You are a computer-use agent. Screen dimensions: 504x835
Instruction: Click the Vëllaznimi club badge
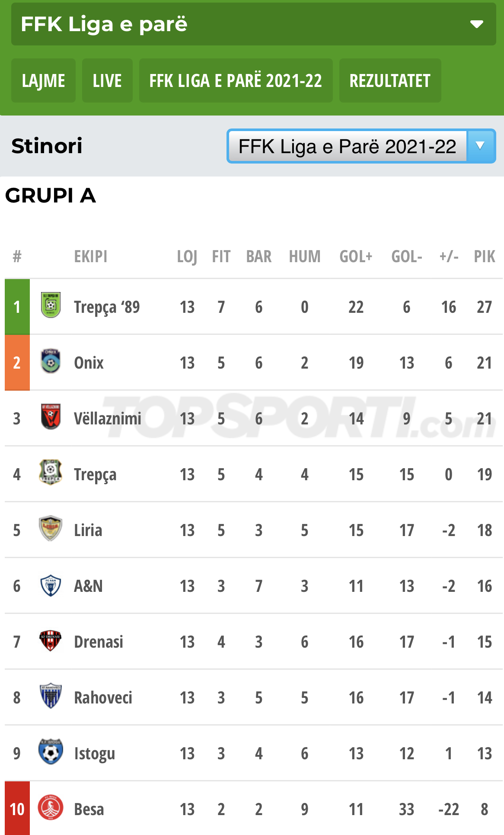click(51, 417)
